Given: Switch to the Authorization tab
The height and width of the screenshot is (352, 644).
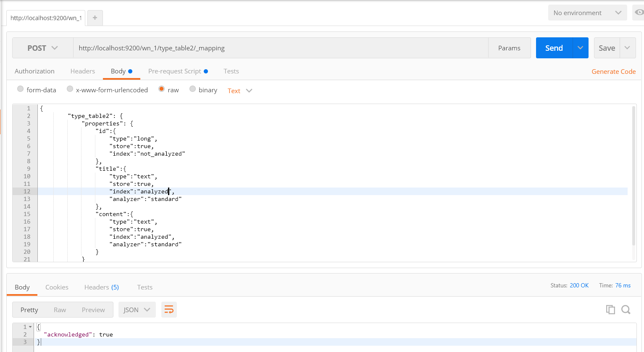Looking at the screenshot, I should click(34, 71).
